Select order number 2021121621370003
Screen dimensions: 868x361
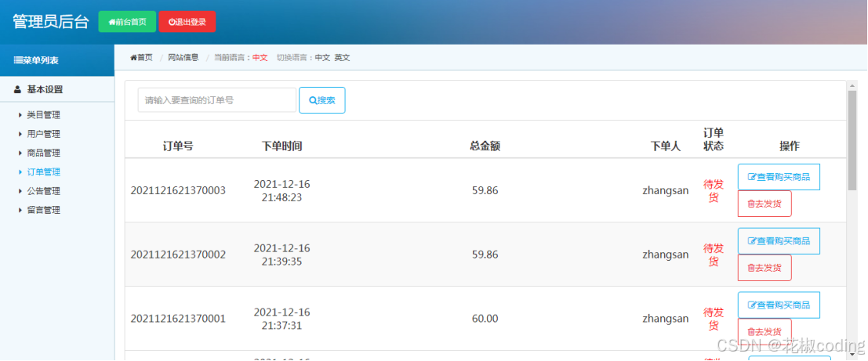point(178,191)
